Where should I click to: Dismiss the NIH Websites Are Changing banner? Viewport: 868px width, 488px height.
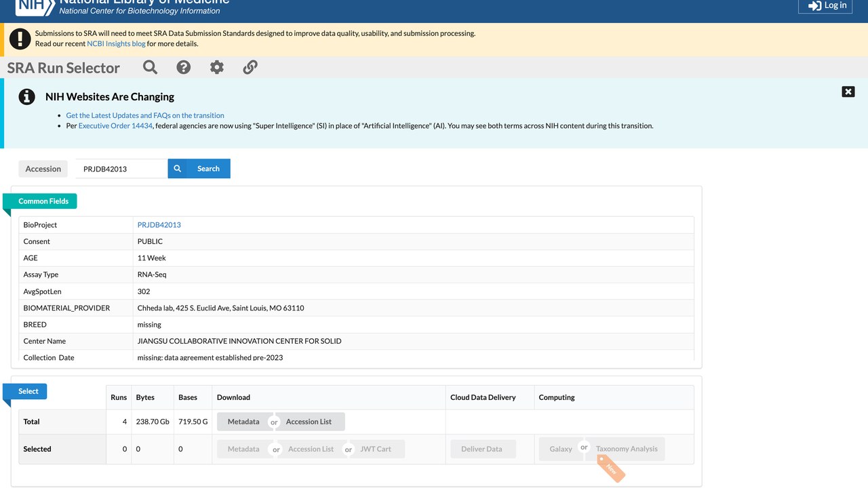coord(848,91)
